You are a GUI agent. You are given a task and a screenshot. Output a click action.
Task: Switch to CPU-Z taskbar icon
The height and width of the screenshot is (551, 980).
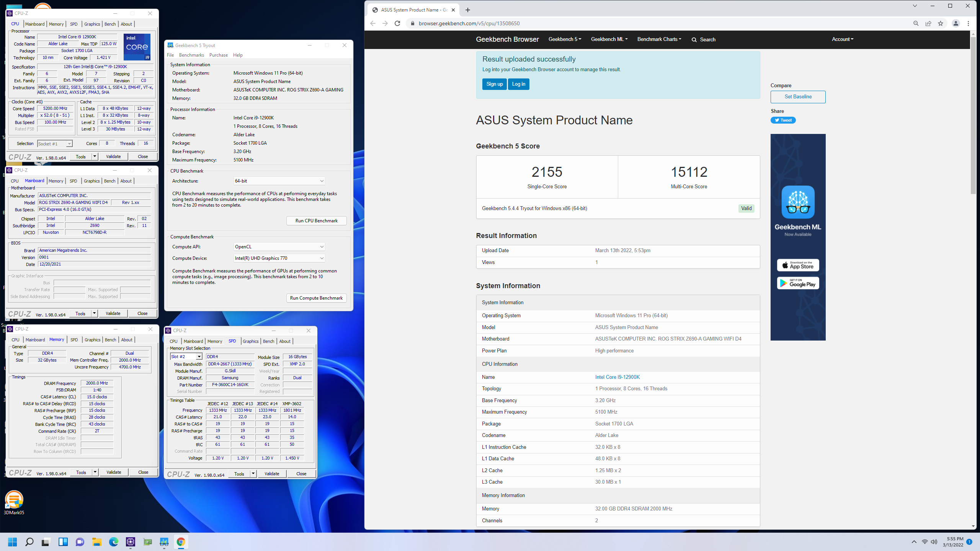point(130,542)
